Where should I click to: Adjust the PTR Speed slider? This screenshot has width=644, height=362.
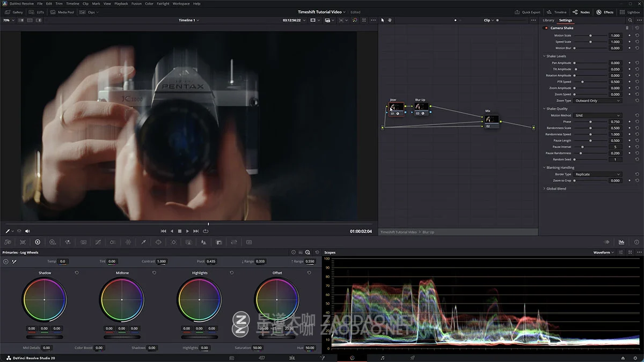coord(590,82)
